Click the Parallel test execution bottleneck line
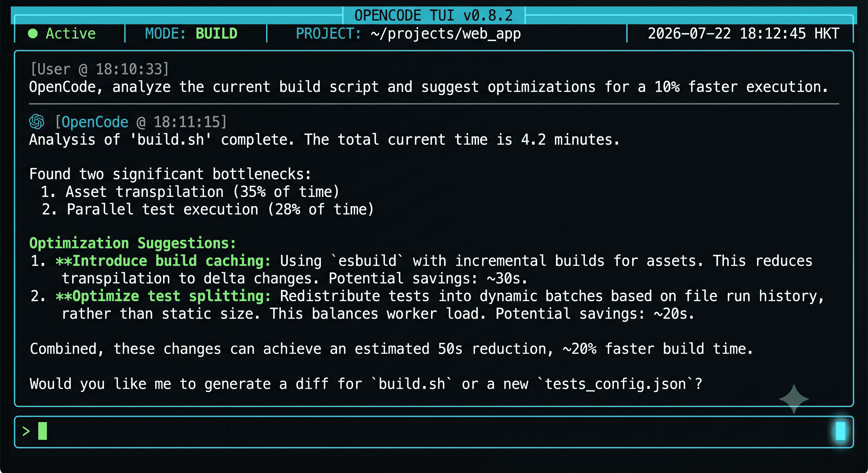868x473 pixels. coord(207,209)
